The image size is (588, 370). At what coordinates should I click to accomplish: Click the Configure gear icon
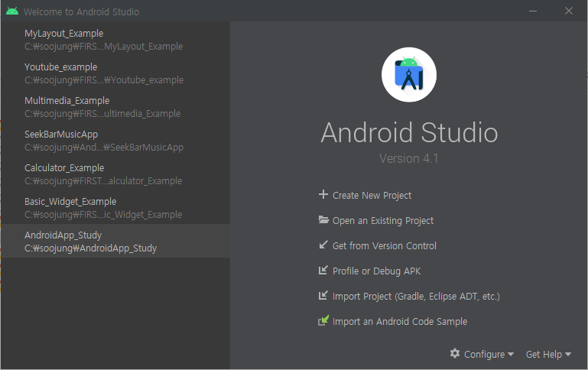click(x=455, y=353)
